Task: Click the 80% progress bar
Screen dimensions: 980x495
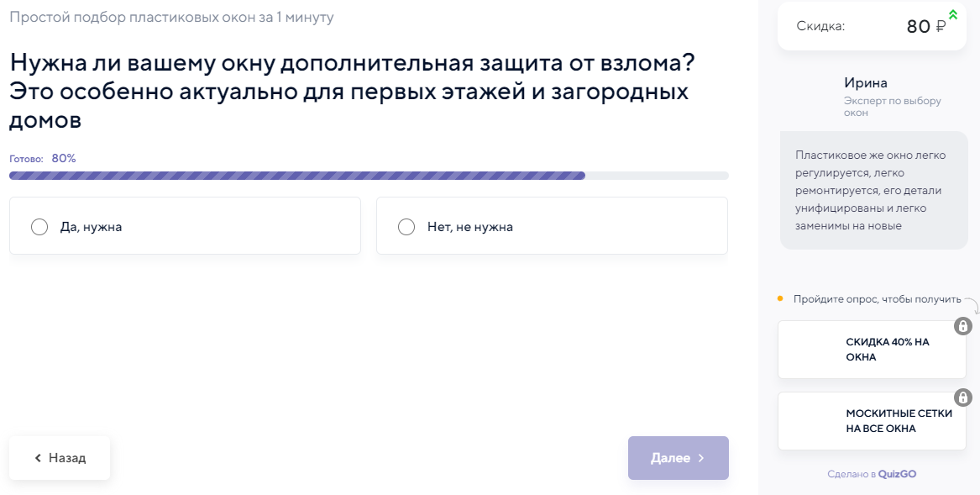Action: 369,176
